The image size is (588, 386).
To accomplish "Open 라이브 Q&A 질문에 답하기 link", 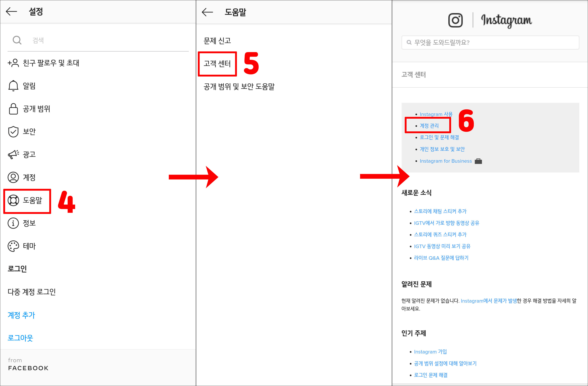I will click(x=441, y=258).
